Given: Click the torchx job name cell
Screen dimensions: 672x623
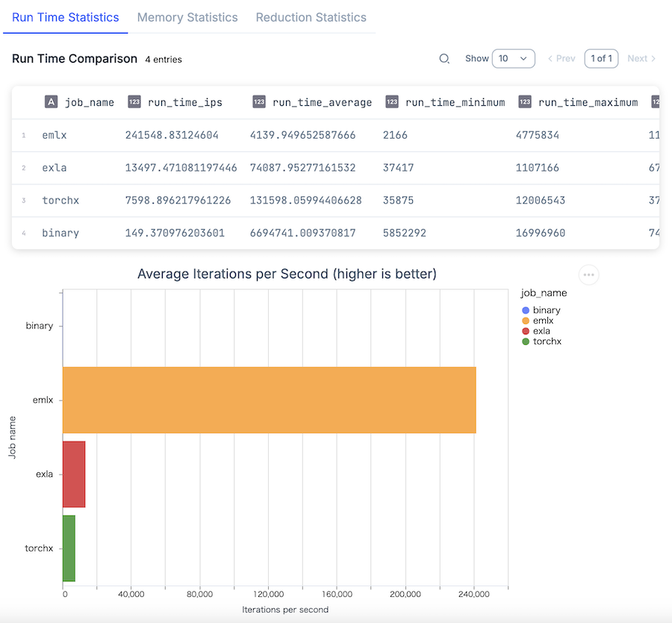Looking at the screenshot, I should [60, 201].
